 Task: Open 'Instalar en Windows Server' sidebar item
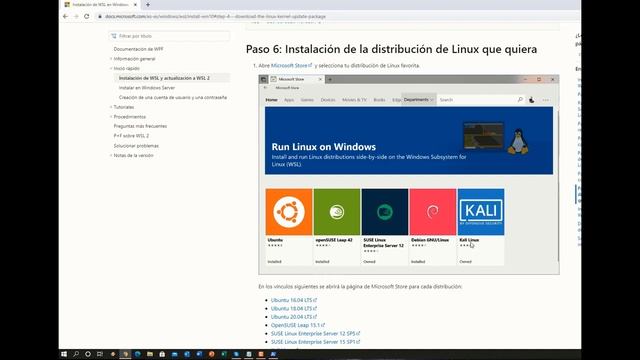pos(147,88)
